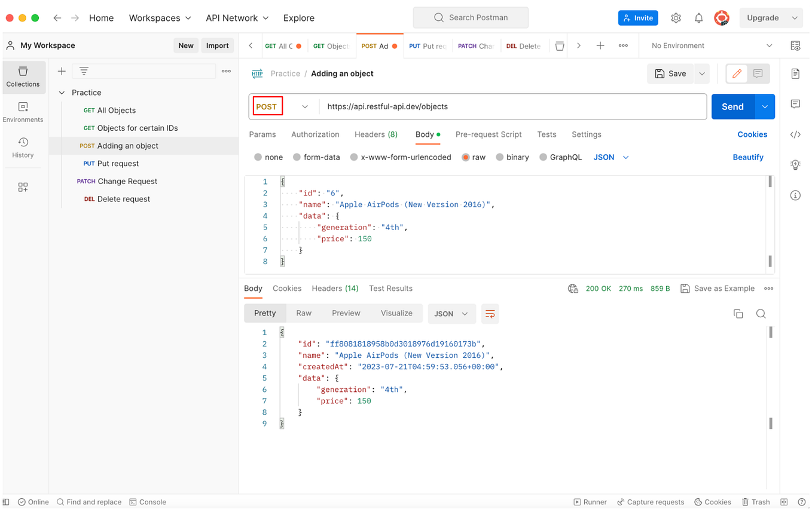Viewport: 812px width, 512px height.
Task: Open the user avatar menu
Action: click(x=722, y=18)
